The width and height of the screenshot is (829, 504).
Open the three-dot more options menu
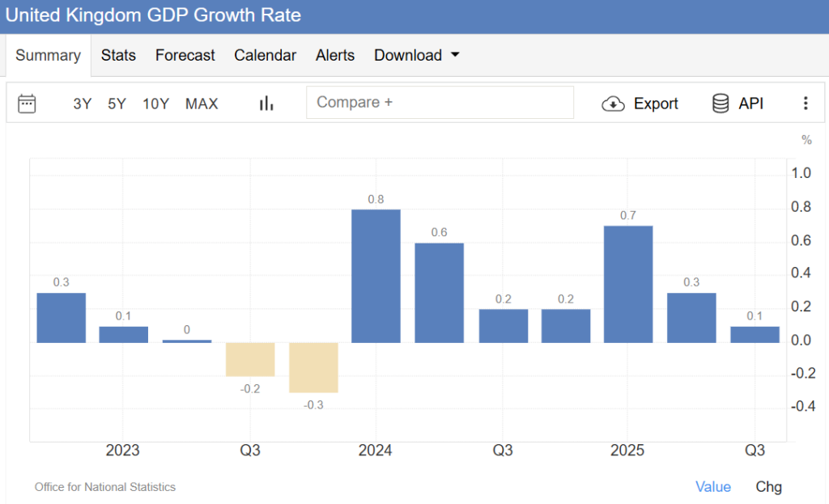pos(805,104)
